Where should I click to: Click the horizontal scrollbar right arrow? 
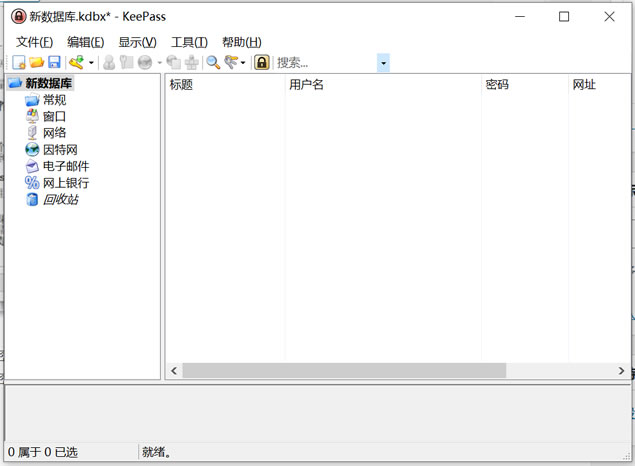coord(621,371)
